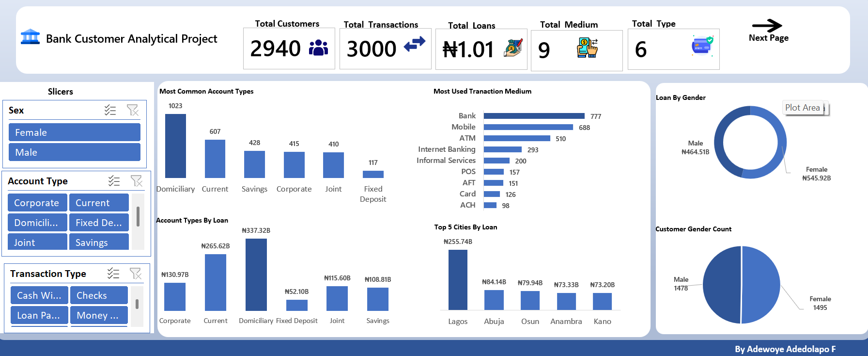
Task: Click the Internet Banking bar showing 293
Action: pos(503,149)
